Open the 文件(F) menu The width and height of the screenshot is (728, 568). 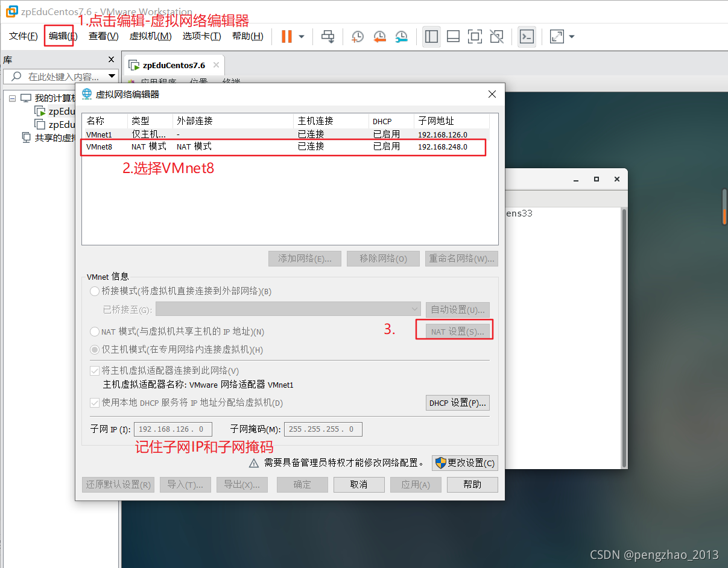pyautogui.click(x=24, y=36)
